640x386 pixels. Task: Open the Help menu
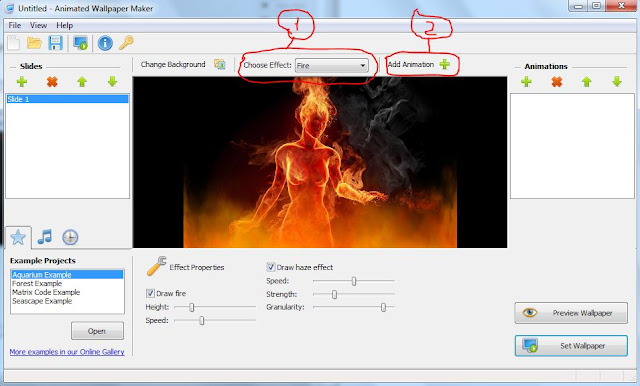[64, 25]
